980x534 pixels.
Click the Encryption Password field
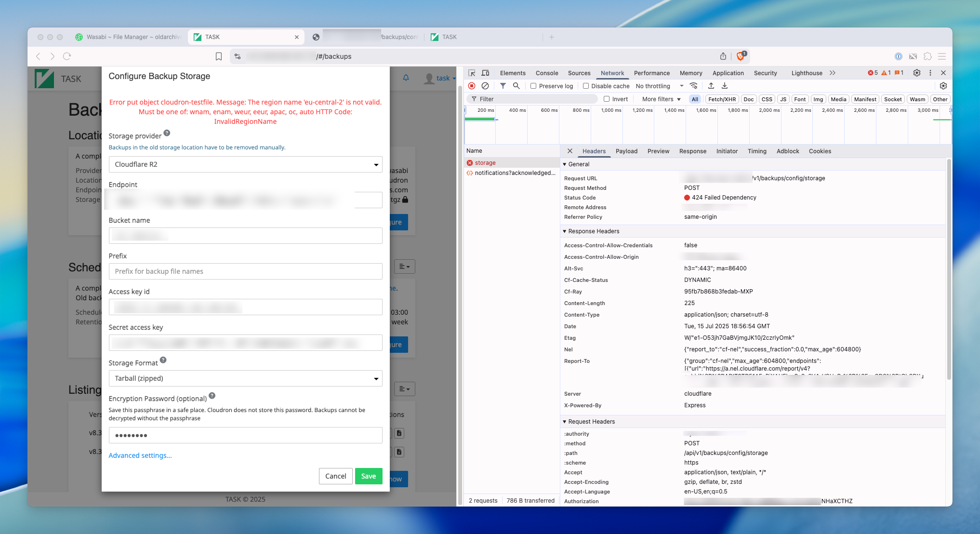click(x=245, y=435)
